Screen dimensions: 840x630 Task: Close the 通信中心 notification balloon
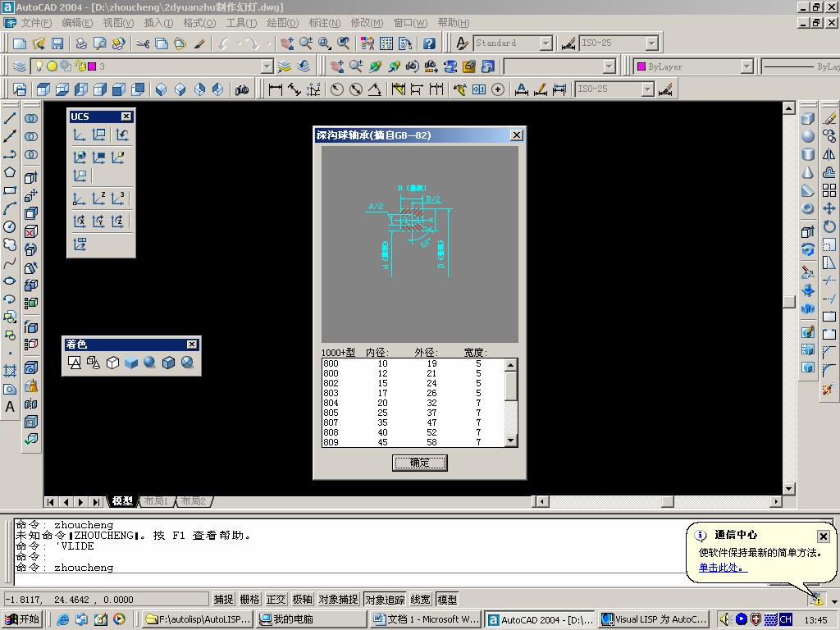tap(824, 536)
